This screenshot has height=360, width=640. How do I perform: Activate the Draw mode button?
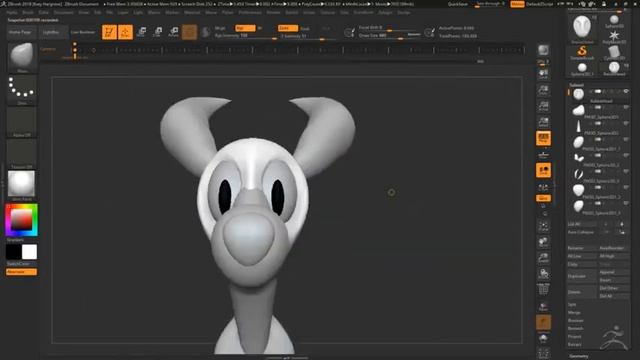(125, 32)
